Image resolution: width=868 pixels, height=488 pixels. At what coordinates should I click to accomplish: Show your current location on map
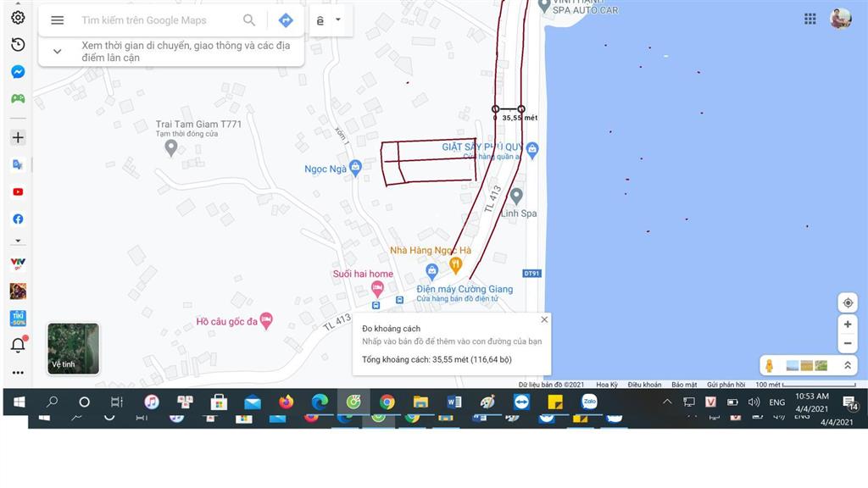pos(847,303)
